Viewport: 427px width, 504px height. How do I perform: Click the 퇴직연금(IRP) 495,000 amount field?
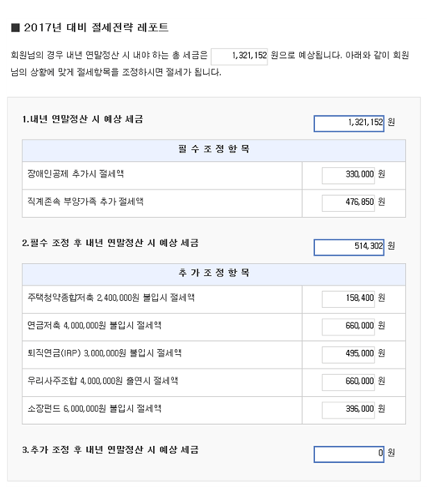click(x=348, y=355)
